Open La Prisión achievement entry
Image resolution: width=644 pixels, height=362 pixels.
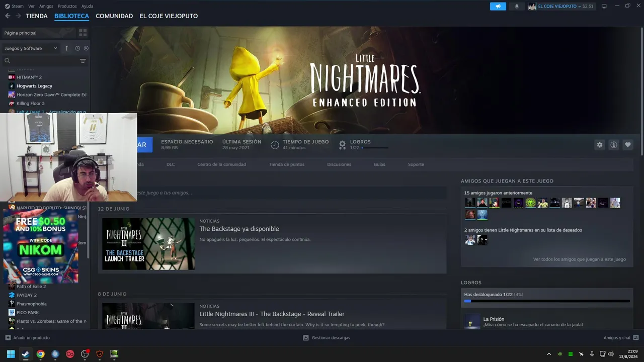pyautogui.click(x=547, y=321)
